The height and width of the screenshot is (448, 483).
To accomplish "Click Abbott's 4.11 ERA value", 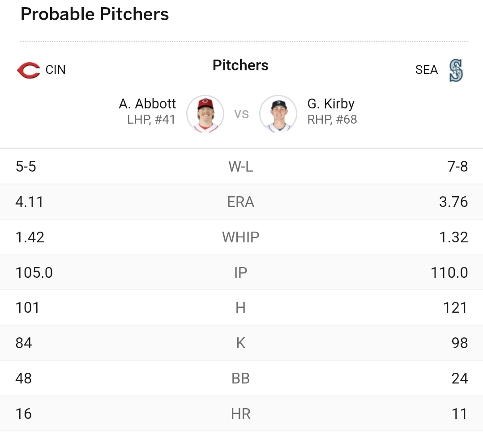I will (29, 202).
